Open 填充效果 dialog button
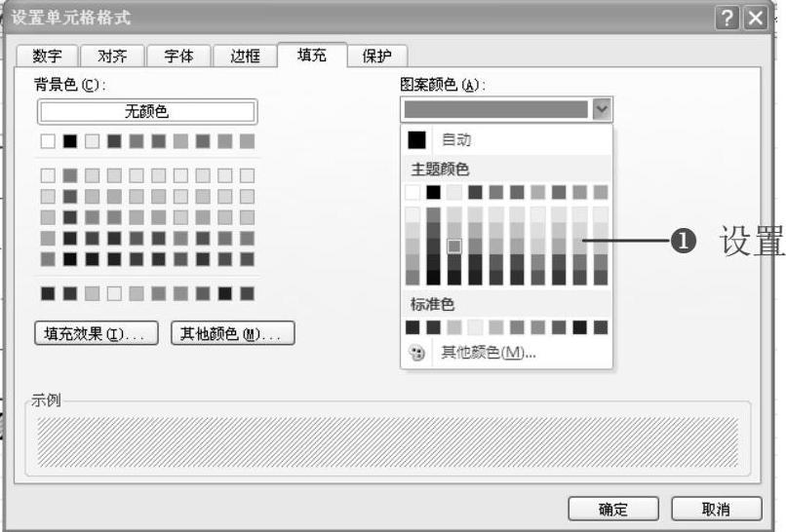 coord(97,333)
